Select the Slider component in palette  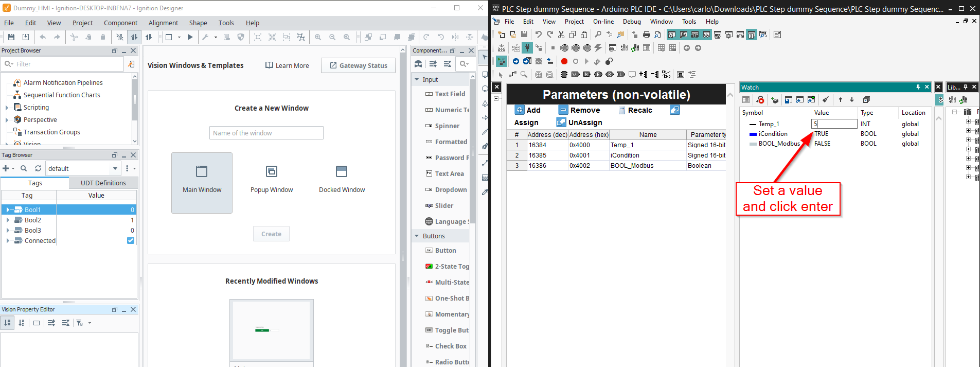click(444, 205)
